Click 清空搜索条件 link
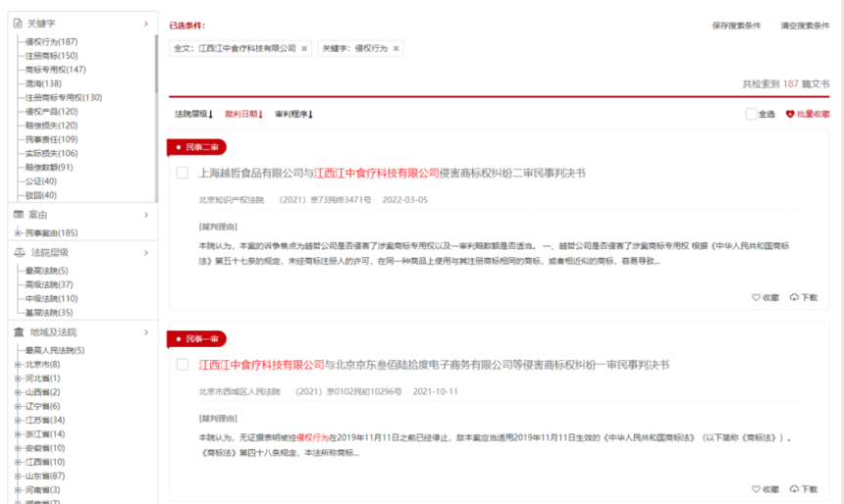 point(806,25)
